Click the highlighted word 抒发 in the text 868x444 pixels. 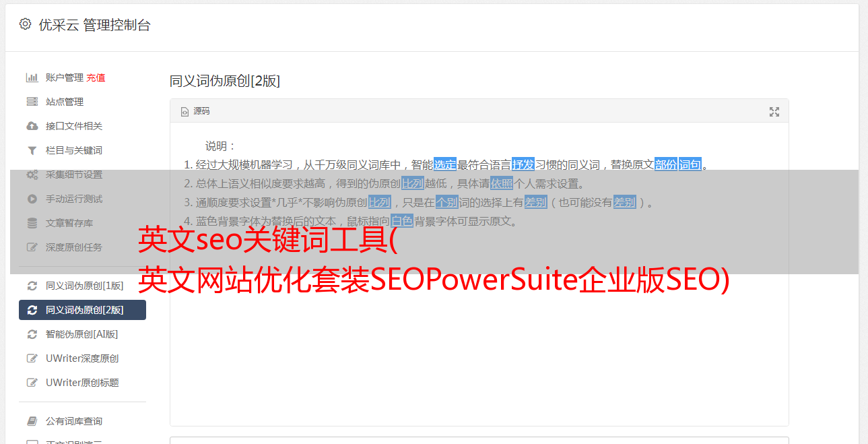click(x=523, y=164)
